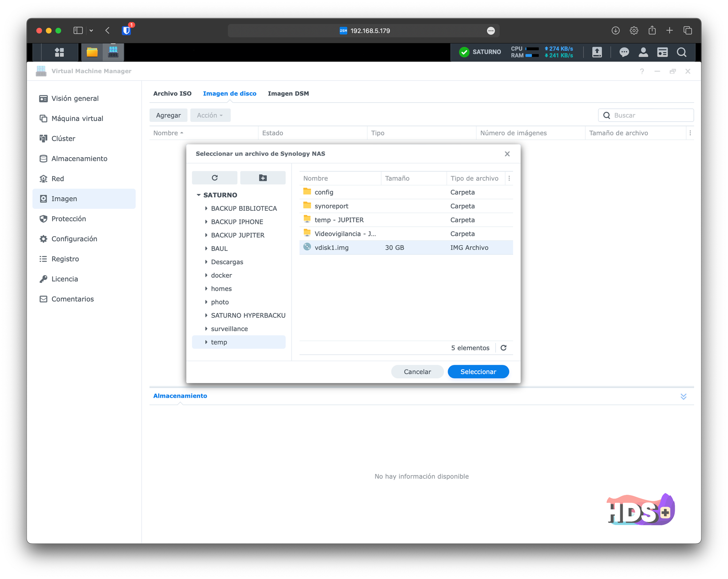
Task: Open Safari extension settings gear
Action: 634,31
